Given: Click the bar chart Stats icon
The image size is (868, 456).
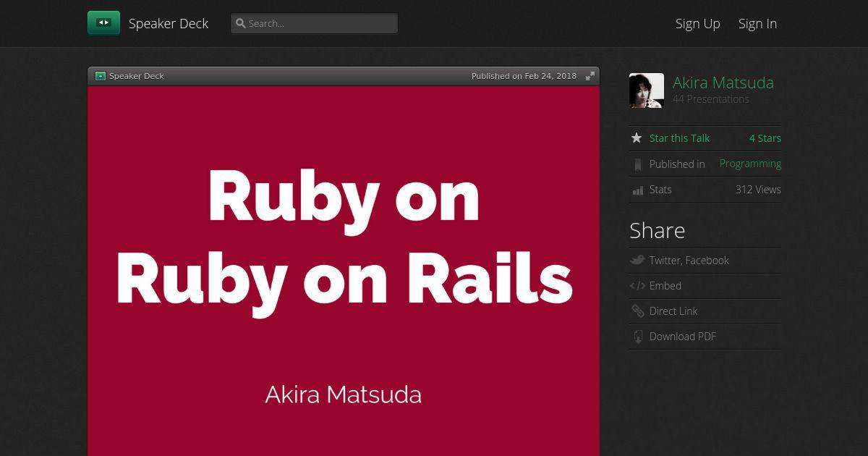Looking at the screenshot, I should click(637, 190).
